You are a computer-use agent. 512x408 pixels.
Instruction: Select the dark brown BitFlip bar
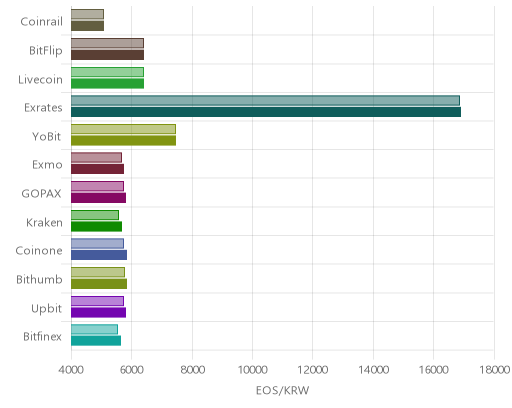(x=107, y=55)
